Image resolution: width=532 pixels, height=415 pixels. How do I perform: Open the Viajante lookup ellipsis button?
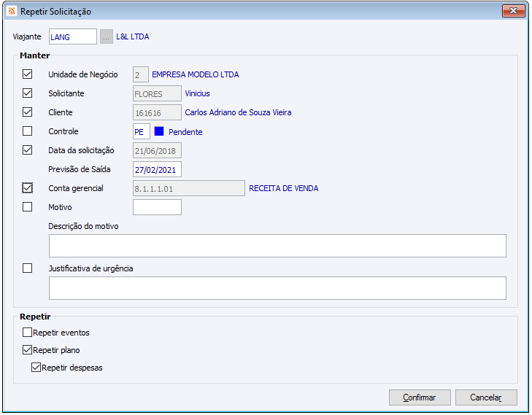(x=107, y=36)
